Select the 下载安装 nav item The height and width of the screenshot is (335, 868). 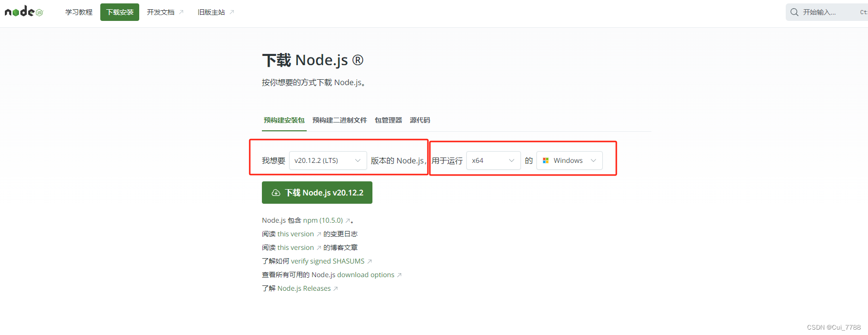pyautogui.click(x=120, y=12)
